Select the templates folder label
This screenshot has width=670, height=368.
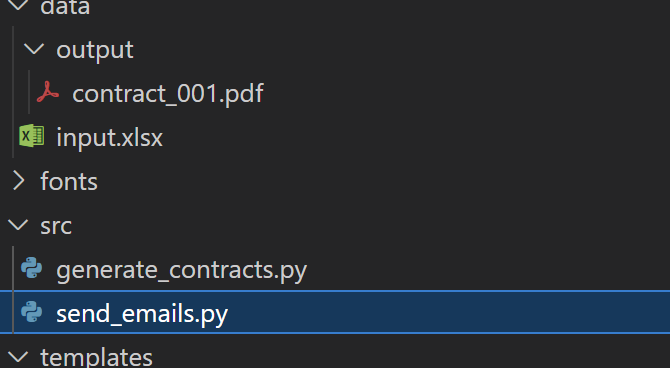[x=96, y=357]
